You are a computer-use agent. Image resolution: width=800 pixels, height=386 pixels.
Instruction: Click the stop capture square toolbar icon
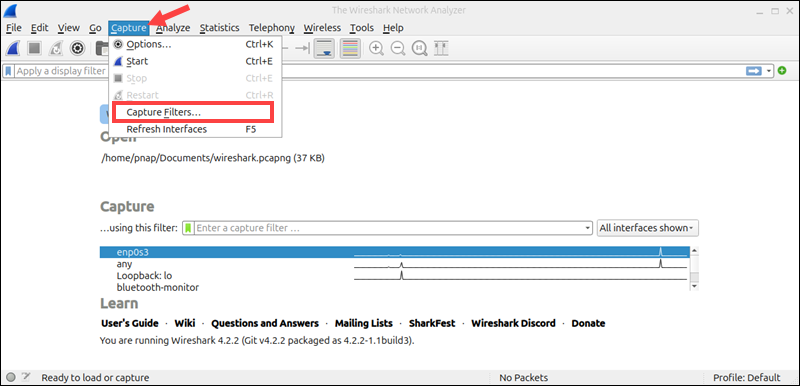tap(34, 48)
